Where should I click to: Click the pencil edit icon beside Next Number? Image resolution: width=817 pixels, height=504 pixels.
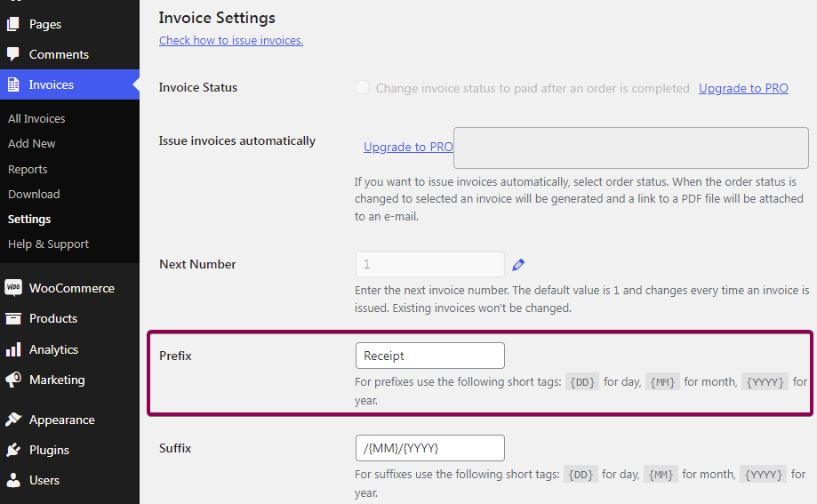(x=518, y=265)
